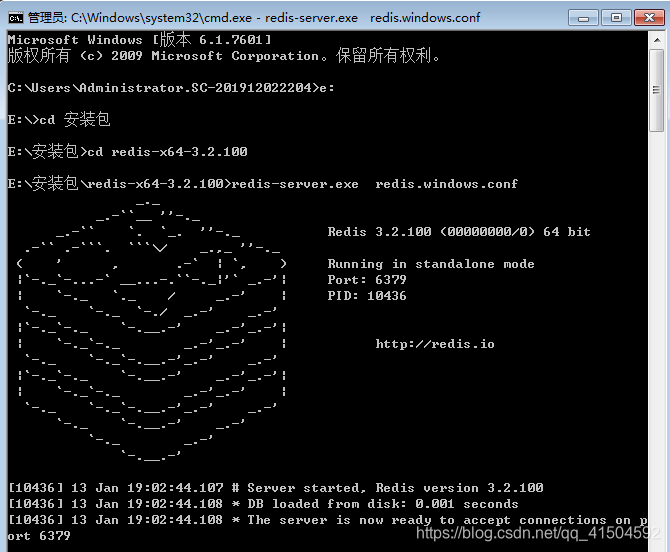Click the Redis ASCII art logo

click(152, 331)
